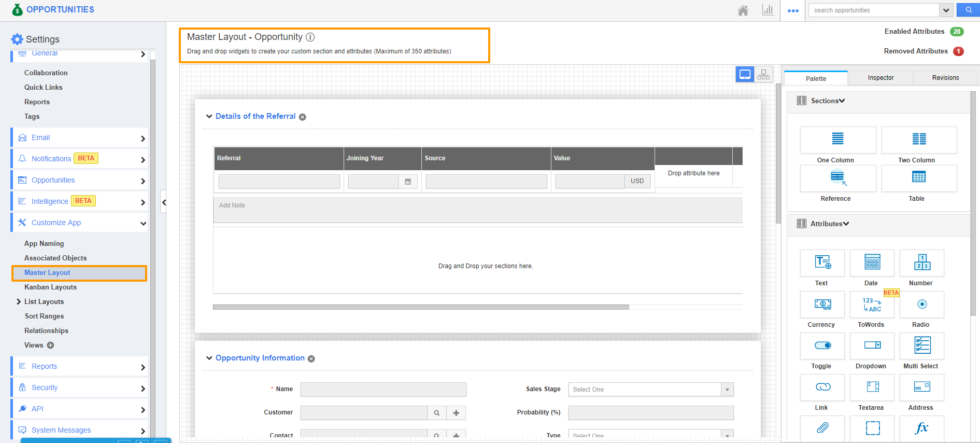Switch to desktop view mode
The width and height of the screenshot is (980, 443).
coord(745,75)
